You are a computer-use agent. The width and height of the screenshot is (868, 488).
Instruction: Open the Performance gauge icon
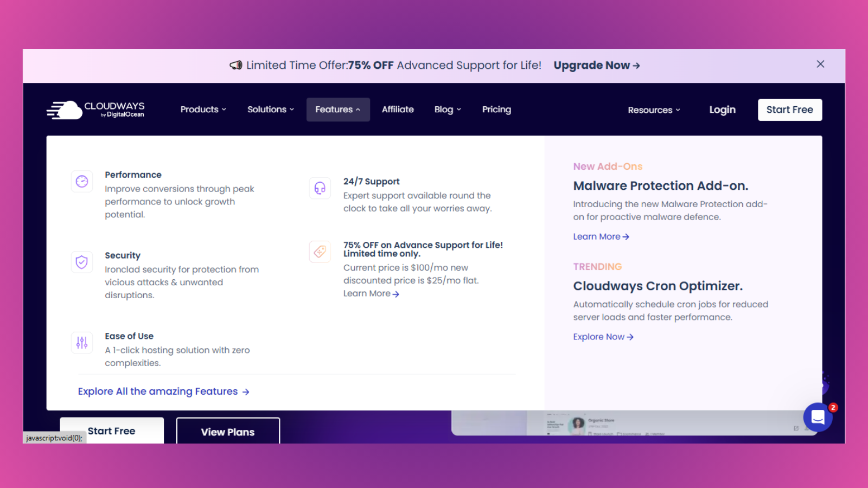(82, 181)
